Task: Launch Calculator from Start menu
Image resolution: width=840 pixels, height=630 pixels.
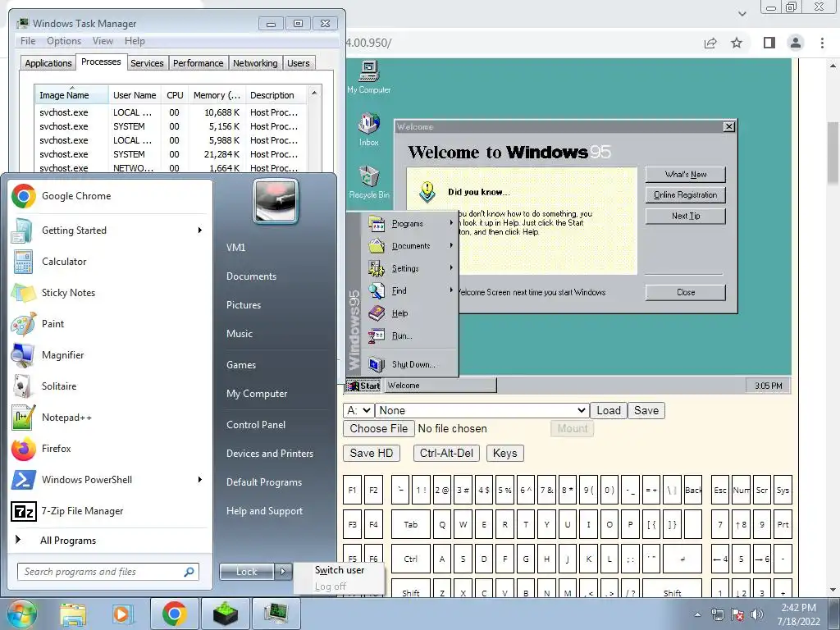Action: (x=64, y=262)
